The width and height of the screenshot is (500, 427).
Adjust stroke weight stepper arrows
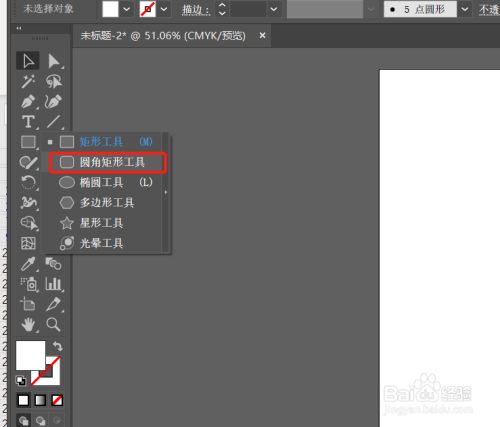[x=222, y=9]
